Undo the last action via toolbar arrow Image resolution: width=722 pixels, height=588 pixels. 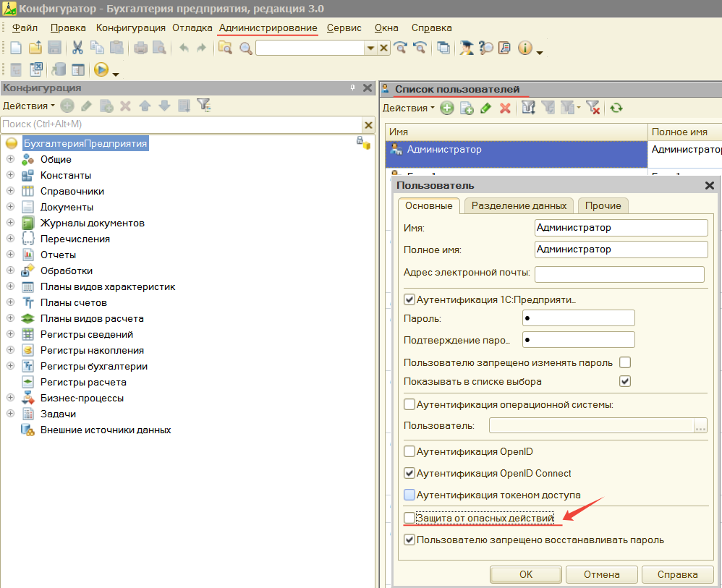(184, 48)
